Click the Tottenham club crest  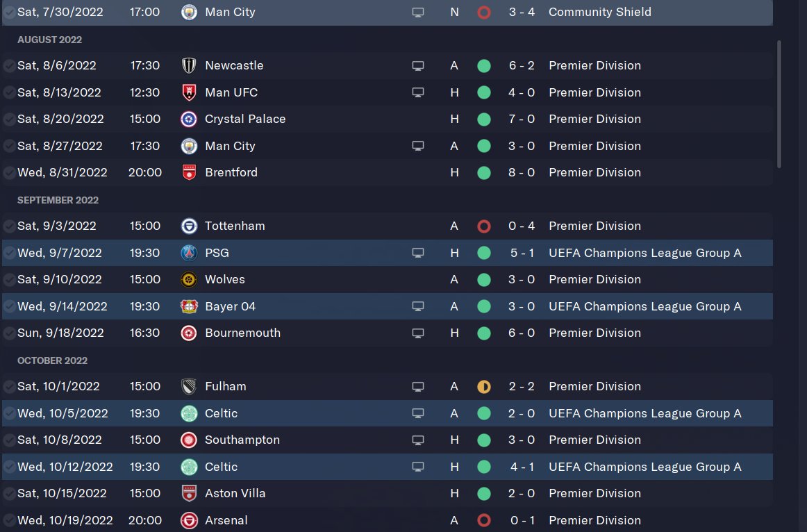click(x=189, y=226)
